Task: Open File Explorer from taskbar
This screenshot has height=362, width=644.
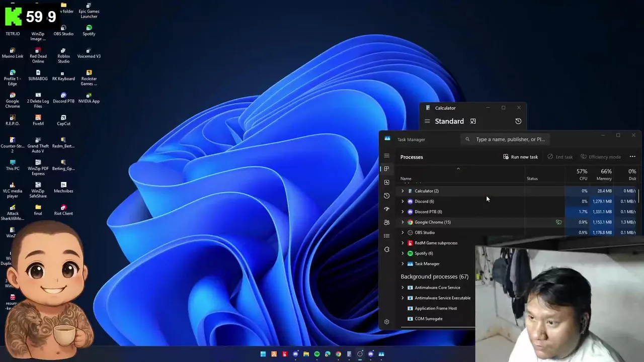Action: [306, 354]
